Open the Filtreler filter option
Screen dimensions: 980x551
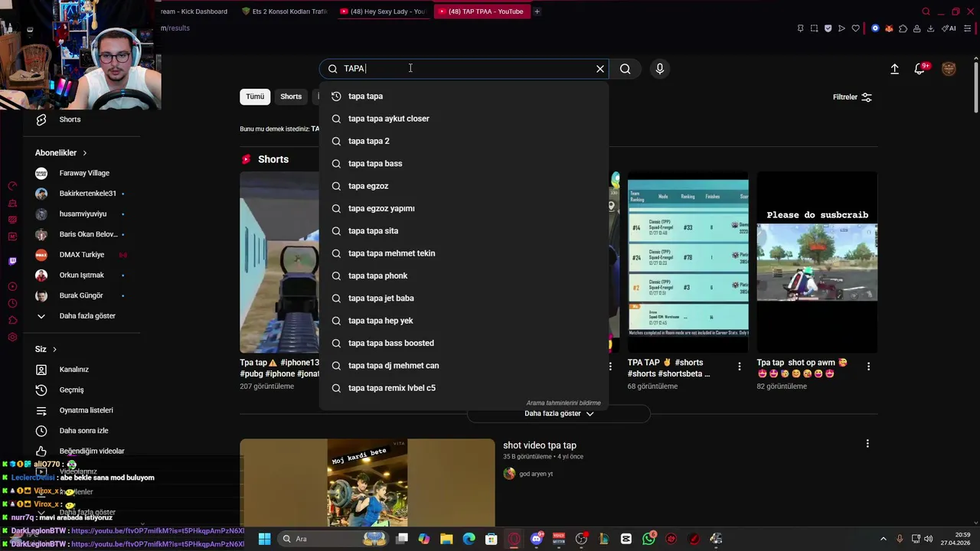(x=852, y=97)
